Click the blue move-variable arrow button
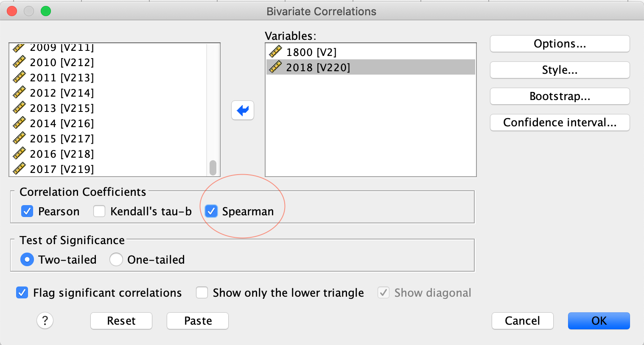Viewport: 644px width, 345px height. point(243,110)
